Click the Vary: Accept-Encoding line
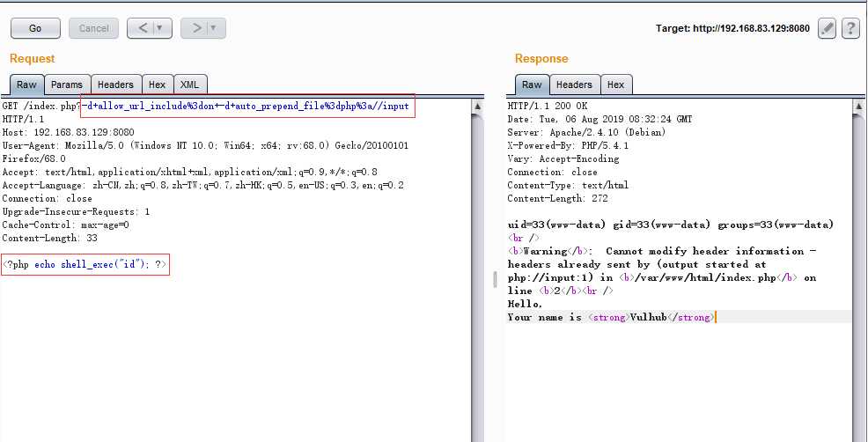868x442 pixels. 563,159
